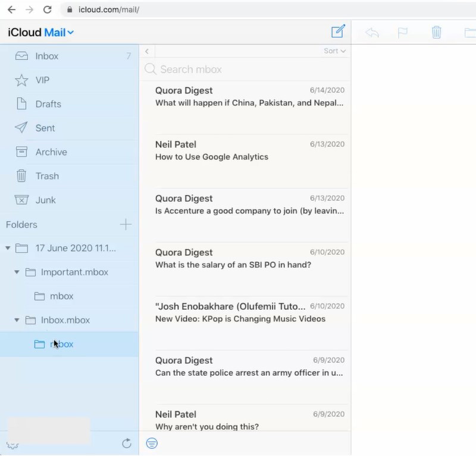Open the compose new email icon

click(338, 32)
